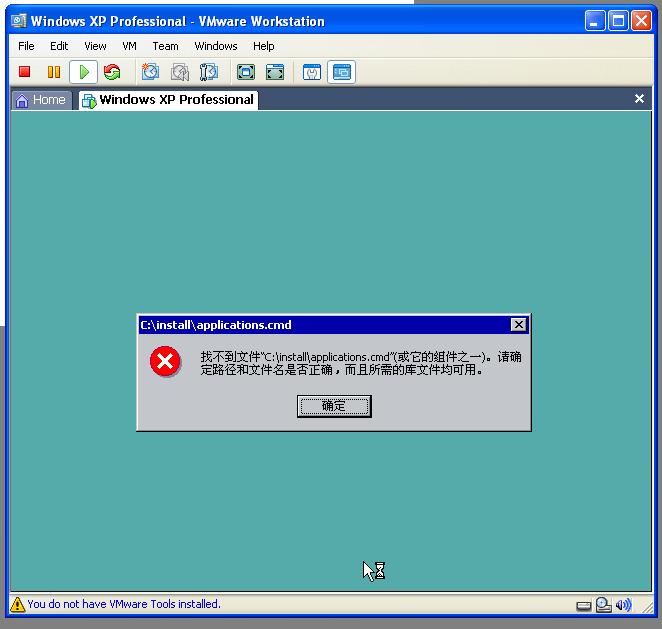This screenshot has width=662, height=629.
Task: Open the Edit menu
Action: 59,46
